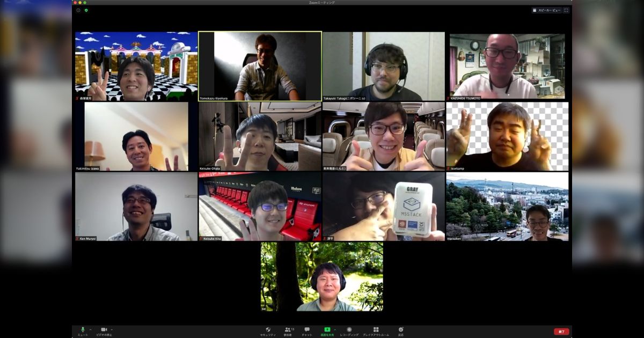Screen dimensions: 644x338
Task: Stop your video
Action: [103, 330]
